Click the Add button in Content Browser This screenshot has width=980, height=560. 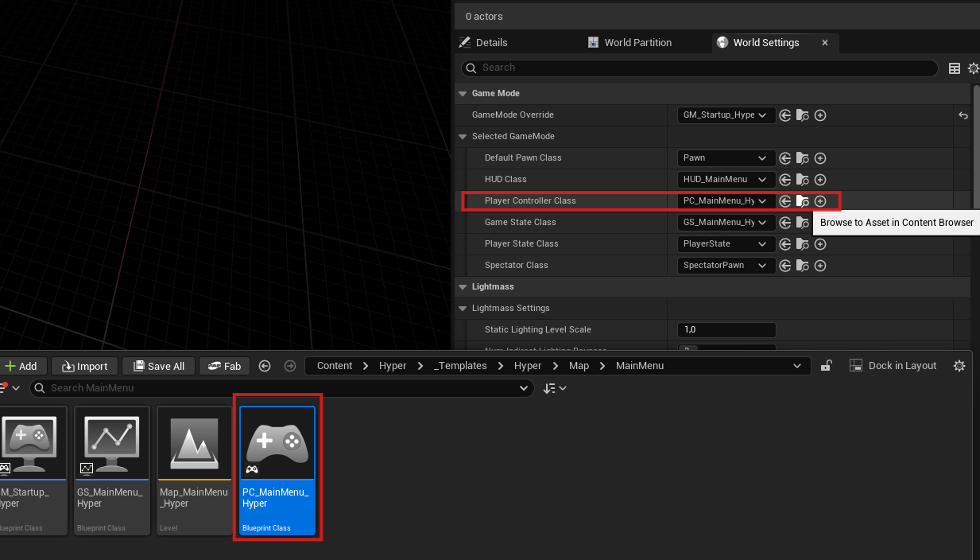[x=21, y=366]
